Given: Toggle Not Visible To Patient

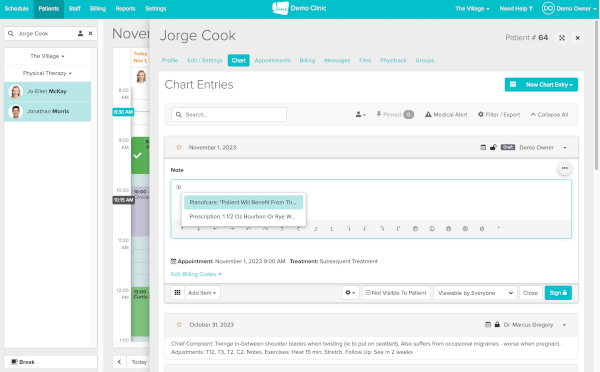Looking at the screenshot, I should 396,293.
